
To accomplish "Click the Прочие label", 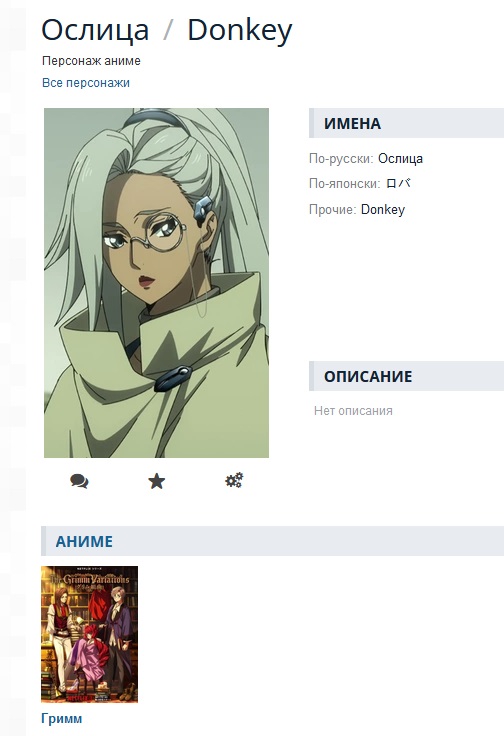I will 333,209.
